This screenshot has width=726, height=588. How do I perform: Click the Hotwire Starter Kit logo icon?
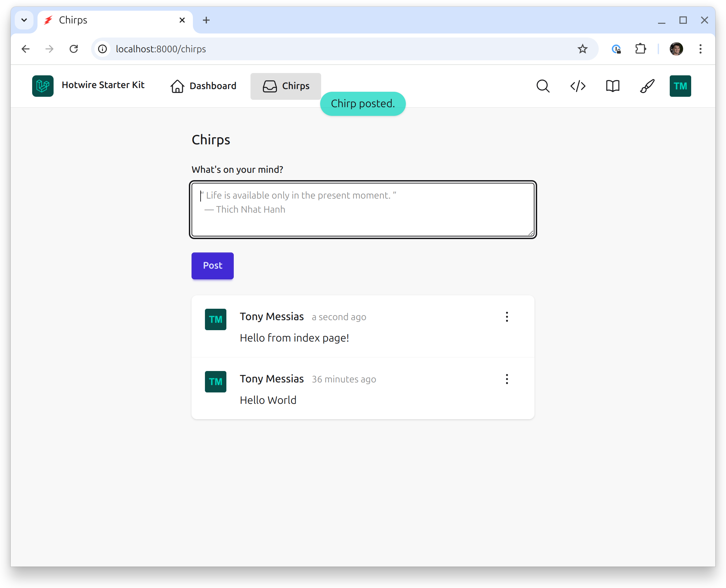tap(43, 86)
